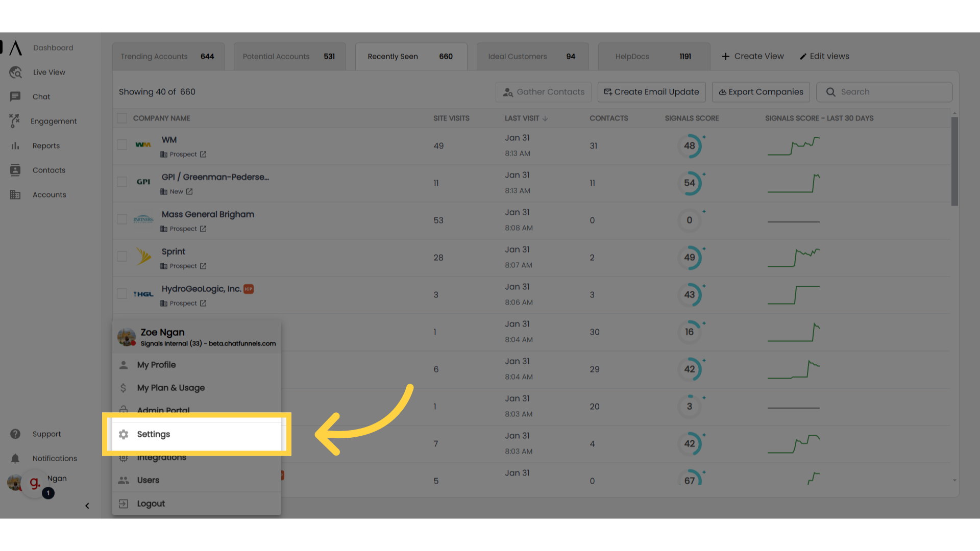Click Export Companies button
The height and width of the screenshot is (551, 980).
(x=761, y=91)
